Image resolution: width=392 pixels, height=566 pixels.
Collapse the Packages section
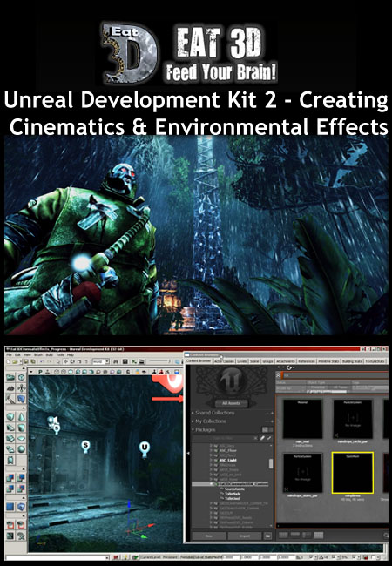(x=194, y=430)
